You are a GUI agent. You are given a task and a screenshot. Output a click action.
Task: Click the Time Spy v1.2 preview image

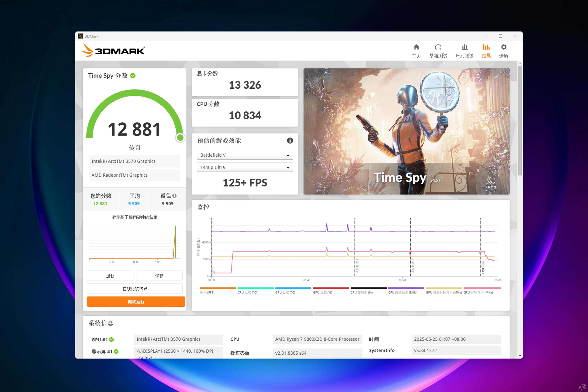pos(406,131)
